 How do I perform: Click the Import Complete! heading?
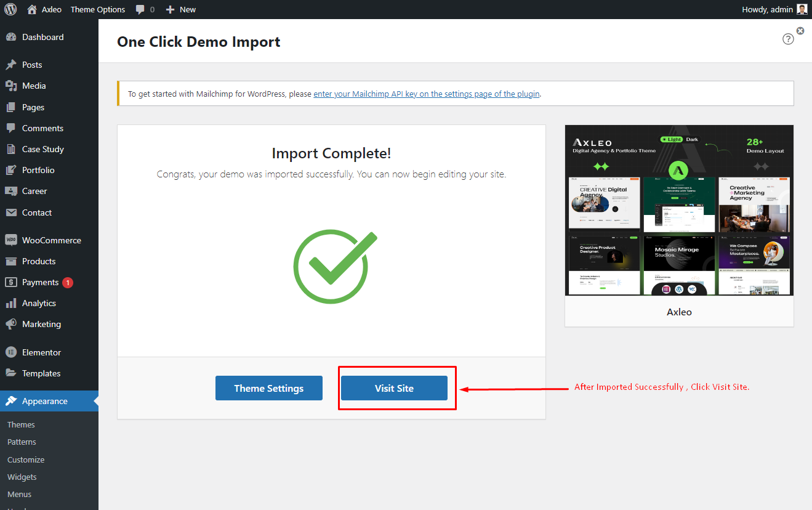click(x=331, y=154)
